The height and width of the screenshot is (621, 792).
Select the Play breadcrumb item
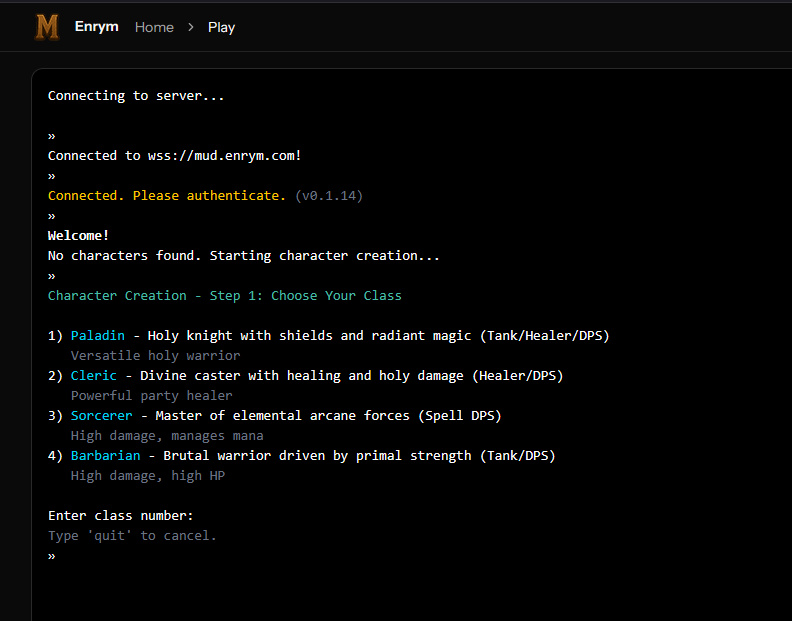coord(221,27)
